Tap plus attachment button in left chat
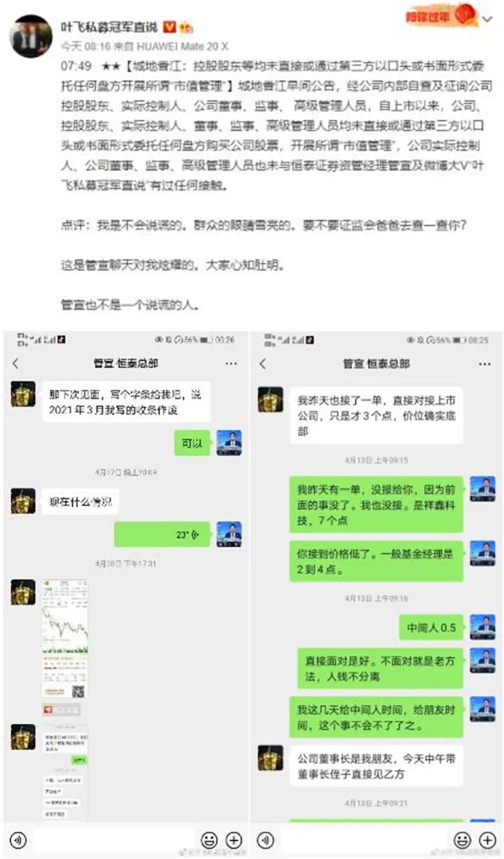This screenshot has width=504, height=859. pos(234,839)
